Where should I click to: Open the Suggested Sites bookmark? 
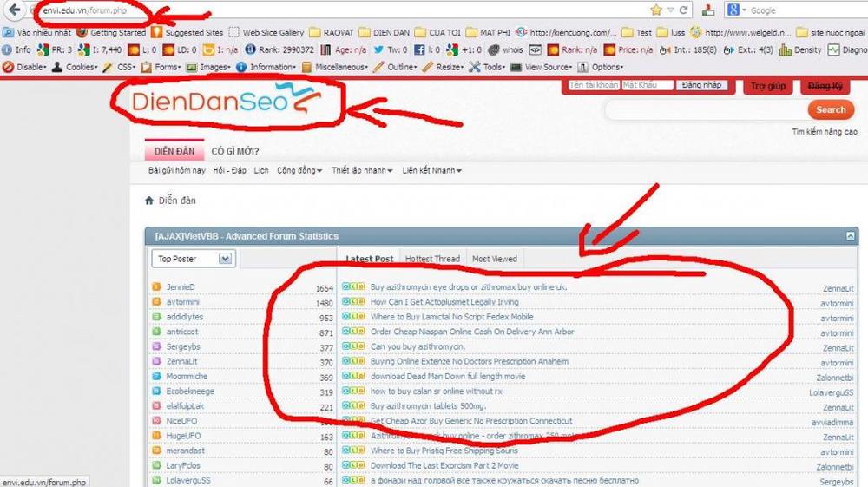click(187, 33)
